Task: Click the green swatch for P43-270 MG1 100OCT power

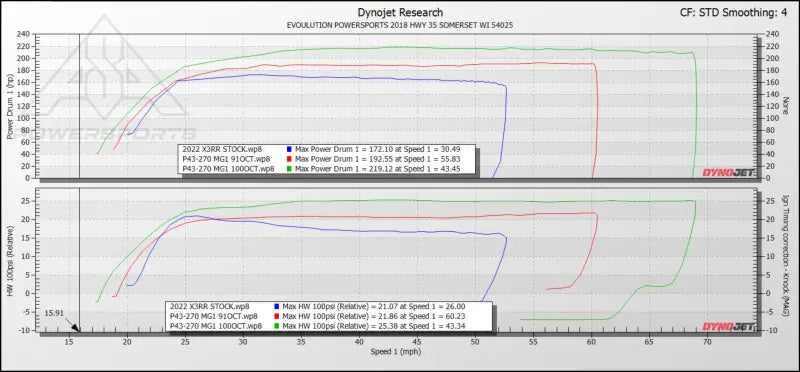Action: pos(290,168)
